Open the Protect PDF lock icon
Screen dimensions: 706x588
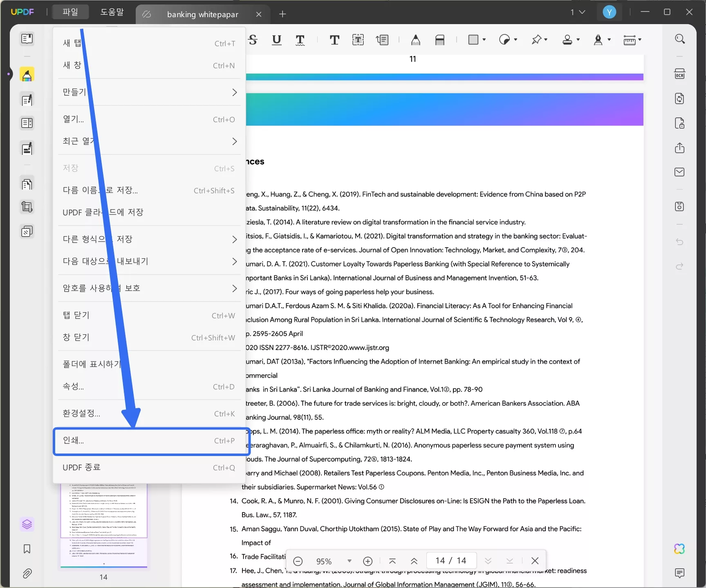(680, 123)
